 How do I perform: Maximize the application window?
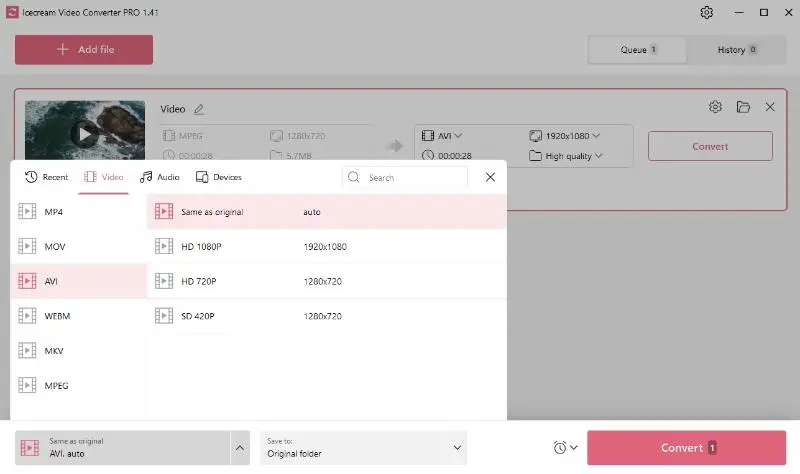click(x=764, y=12)
